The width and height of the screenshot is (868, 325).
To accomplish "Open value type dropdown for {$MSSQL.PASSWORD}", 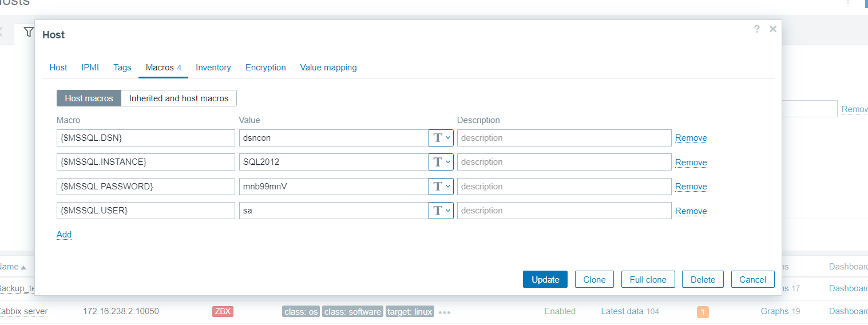I will click(x=441, y=187).
